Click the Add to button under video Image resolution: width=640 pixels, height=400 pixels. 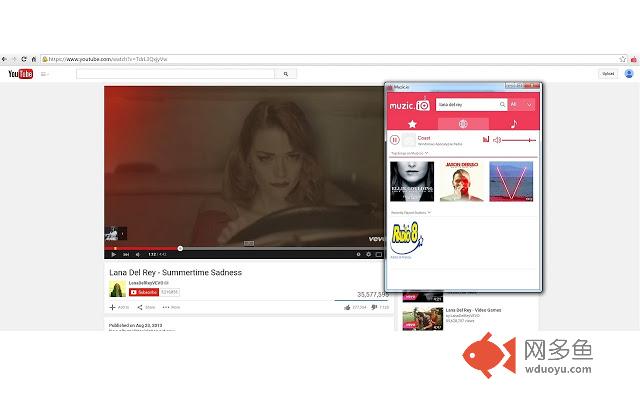coord(119,307)
